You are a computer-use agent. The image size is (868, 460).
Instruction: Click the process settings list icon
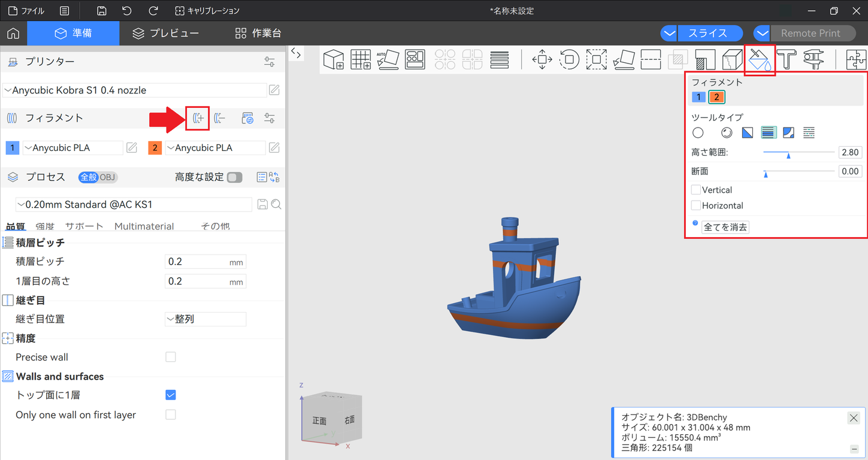coord(261,177)
